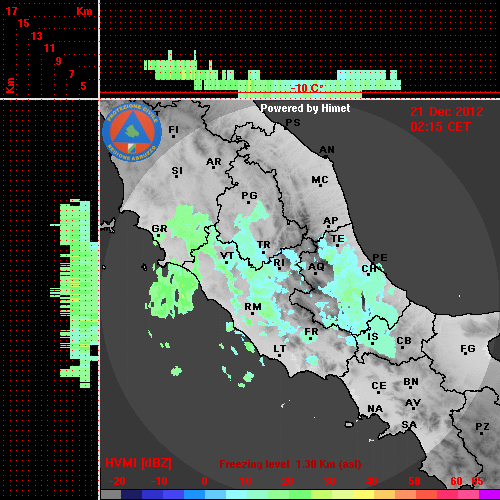The image size is (500, 500).
Task: Click the AN city label
Action: click(x=327, y=150)
